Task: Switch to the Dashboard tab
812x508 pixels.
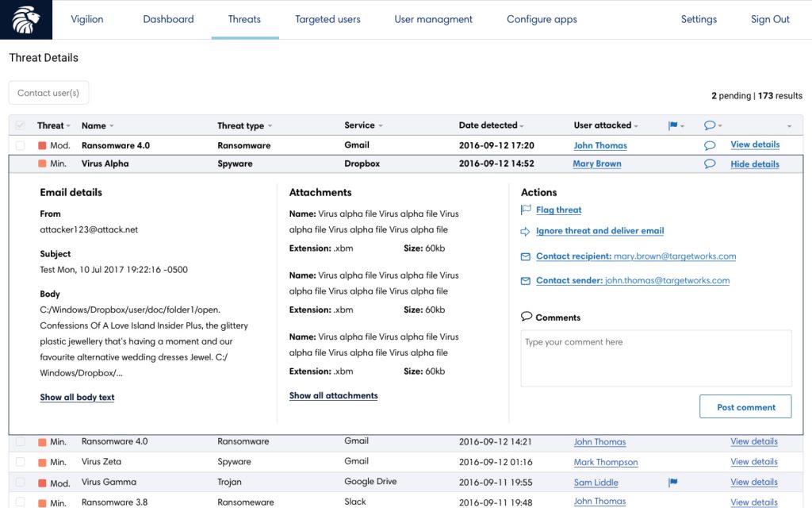Action: (168, 19)
